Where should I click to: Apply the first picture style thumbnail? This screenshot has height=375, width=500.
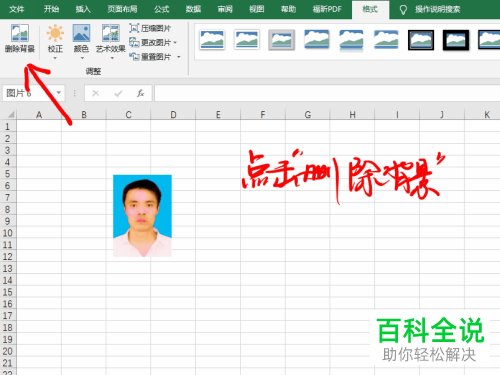[x=212, y=39]
